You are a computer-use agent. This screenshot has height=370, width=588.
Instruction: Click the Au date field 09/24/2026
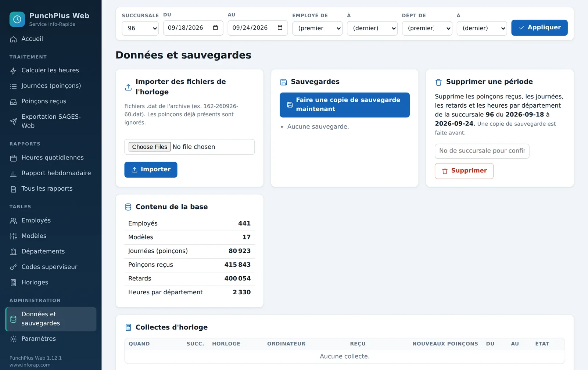258,28
